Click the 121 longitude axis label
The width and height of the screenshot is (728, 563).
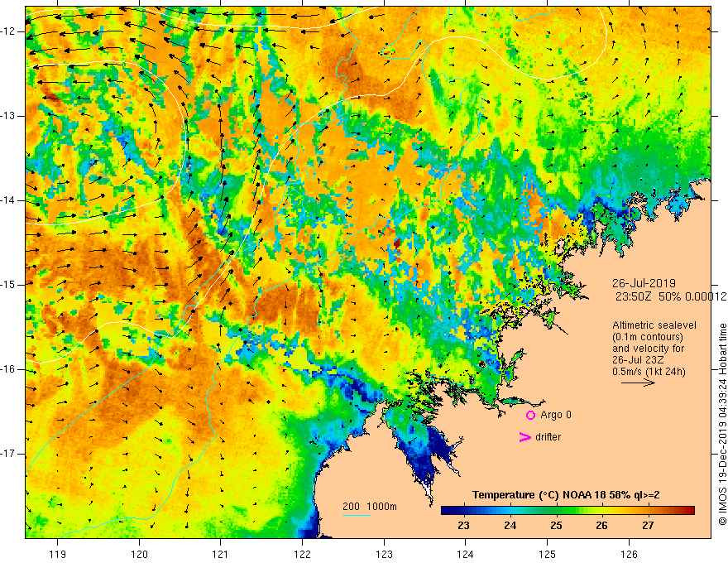221,555
